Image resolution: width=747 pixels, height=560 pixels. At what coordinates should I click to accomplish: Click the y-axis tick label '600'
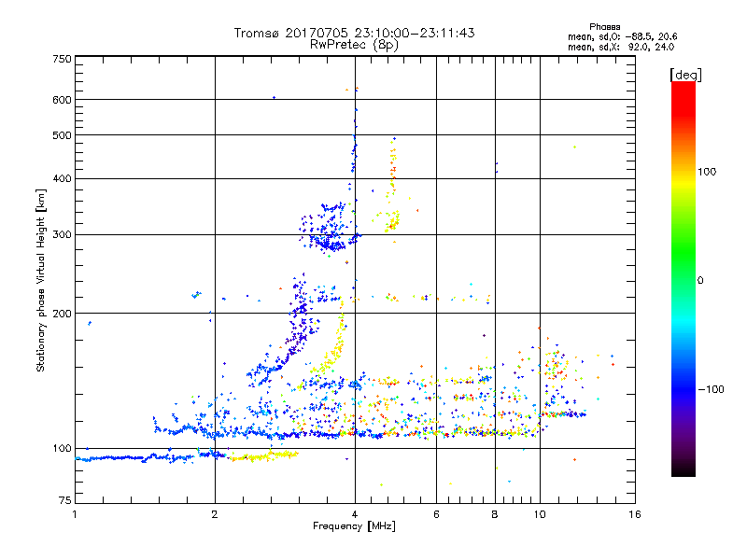coord(62,100)
